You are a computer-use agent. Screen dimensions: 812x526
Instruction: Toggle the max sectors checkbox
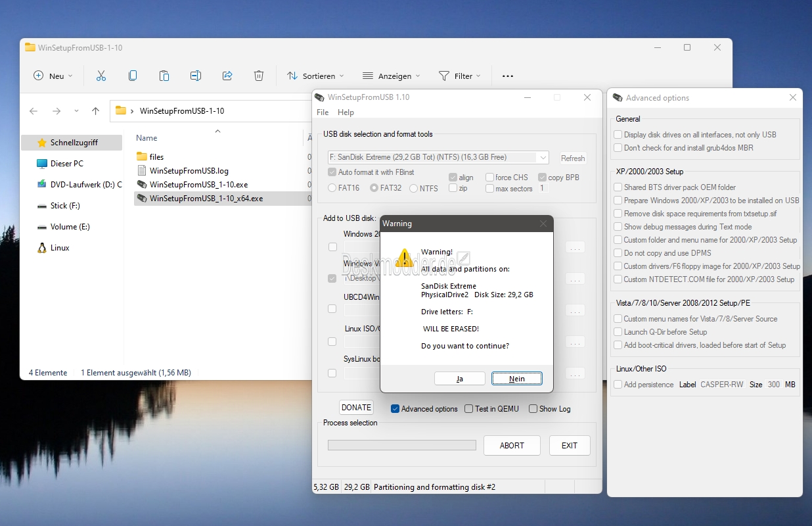click(x=489, y=189)
